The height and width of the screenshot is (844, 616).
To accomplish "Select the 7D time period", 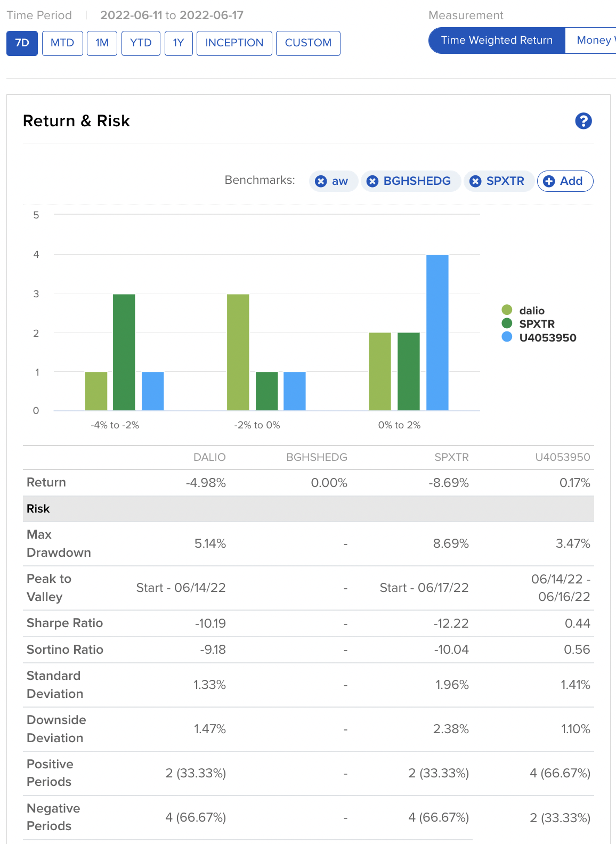I will (22, 43).
